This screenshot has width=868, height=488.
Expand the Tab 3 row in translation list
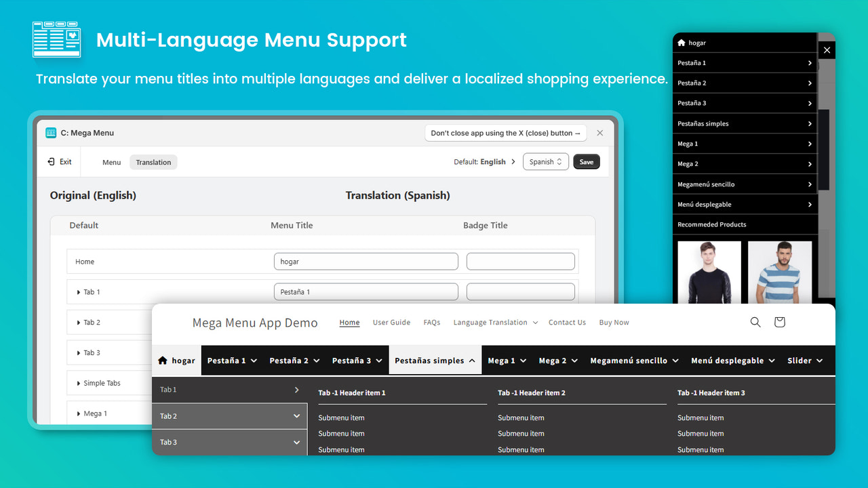(79, 353)
